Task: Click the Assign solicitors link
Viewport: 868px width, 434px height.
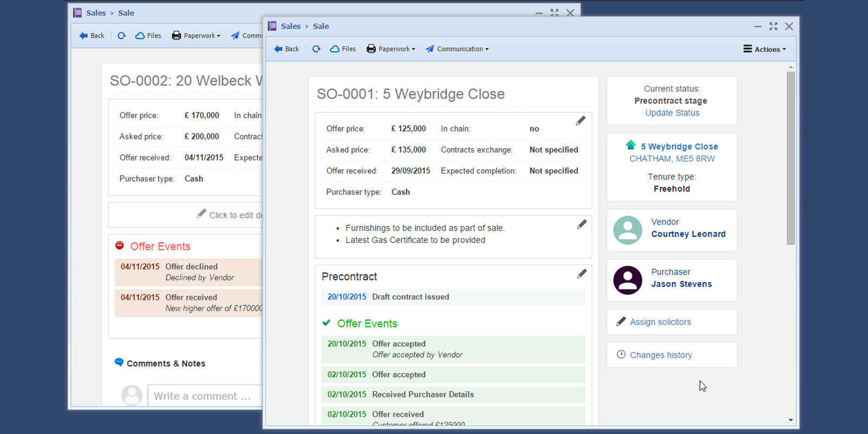Action: (660, 322)
